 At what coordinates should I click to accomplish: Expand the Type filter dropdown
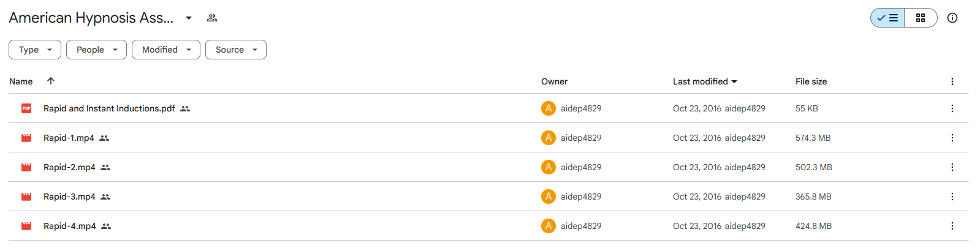[x=35, y=50]
